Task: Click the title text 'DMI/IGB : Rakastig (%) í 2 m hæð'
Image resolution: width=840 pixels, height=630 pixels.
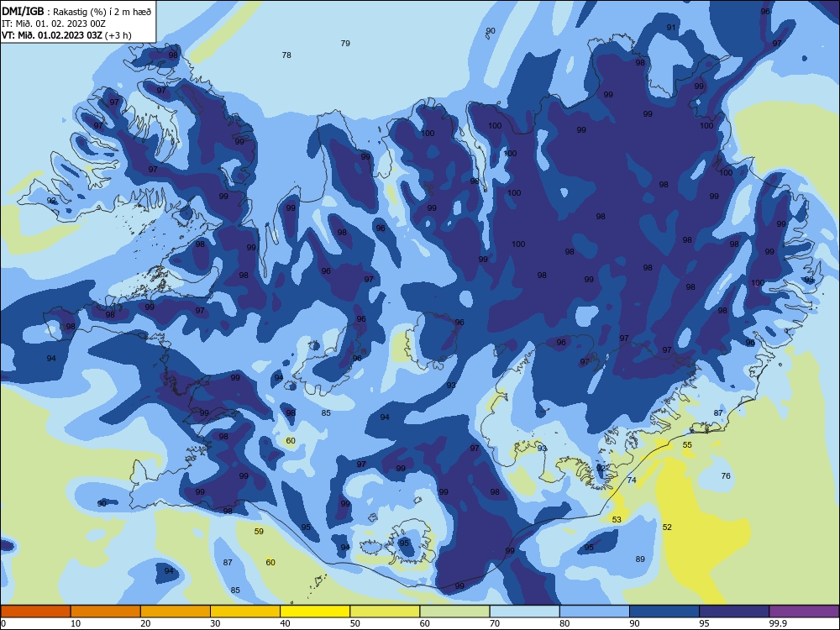Action: tap(76, 11)
